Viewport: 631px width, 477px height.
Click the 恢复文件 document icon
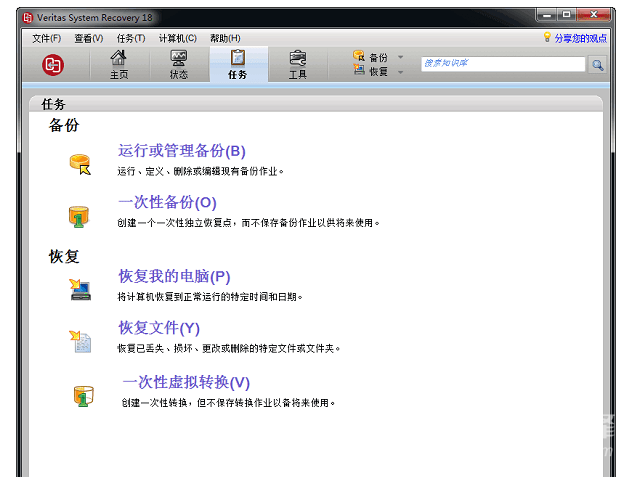80,341
